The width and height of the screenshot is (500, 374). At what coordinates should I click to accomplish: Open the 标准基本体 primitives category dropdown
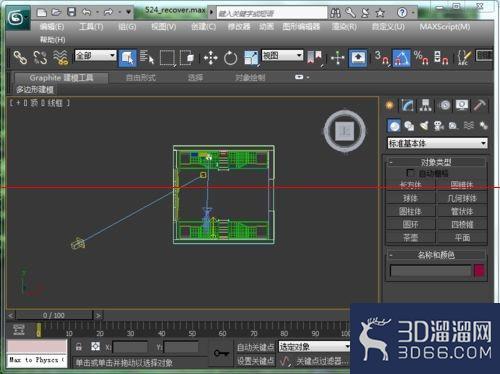tap(437, 144)
